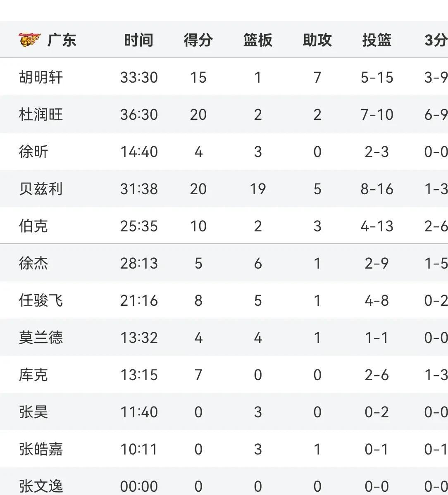Select player name 任骏飞
Image resolution: width=448 pixels, height=495 pixels.
[41, 300]
